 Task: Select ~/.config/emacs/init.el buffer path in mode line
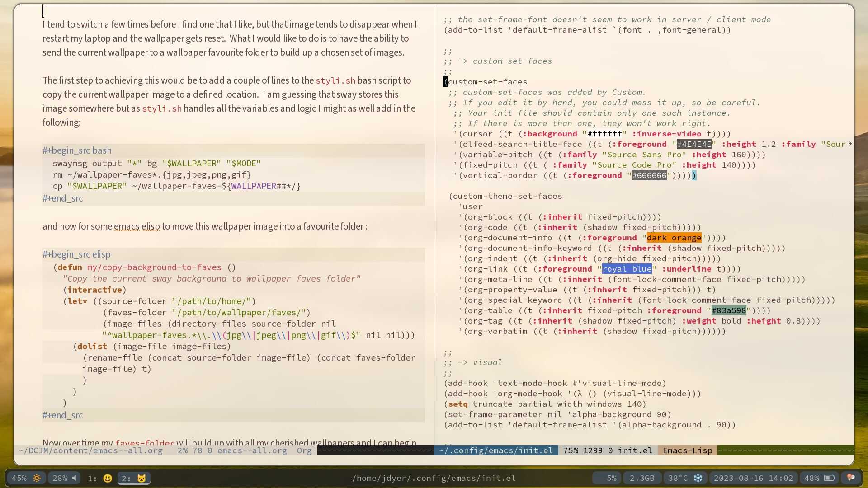(x=496, y=450)
